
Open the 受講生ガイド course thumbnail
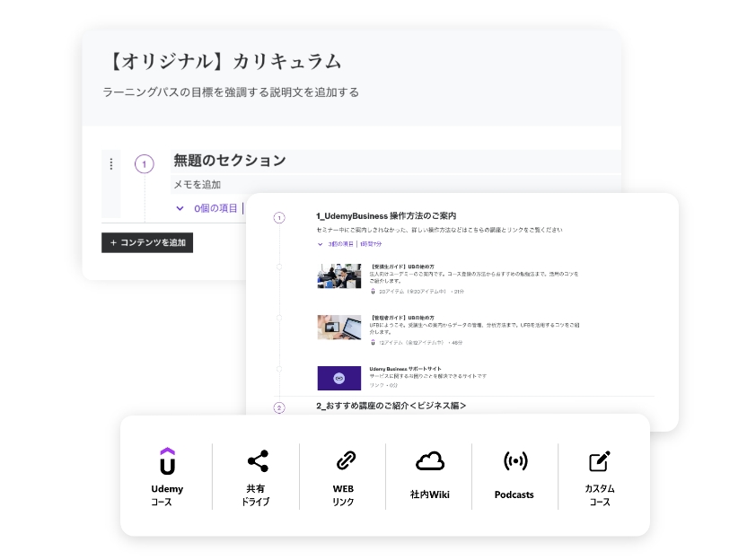[339, 276]
